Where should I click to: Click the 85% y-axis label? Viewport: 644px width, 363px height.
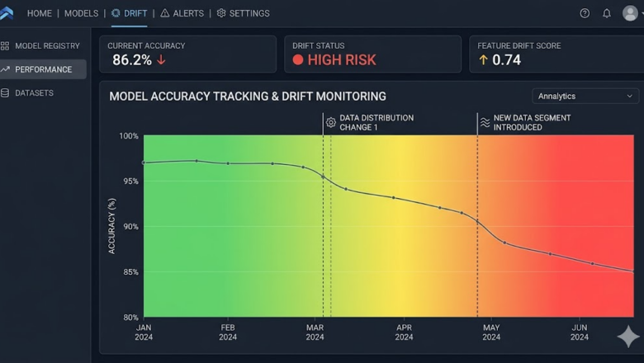click(x=130, y=272)
